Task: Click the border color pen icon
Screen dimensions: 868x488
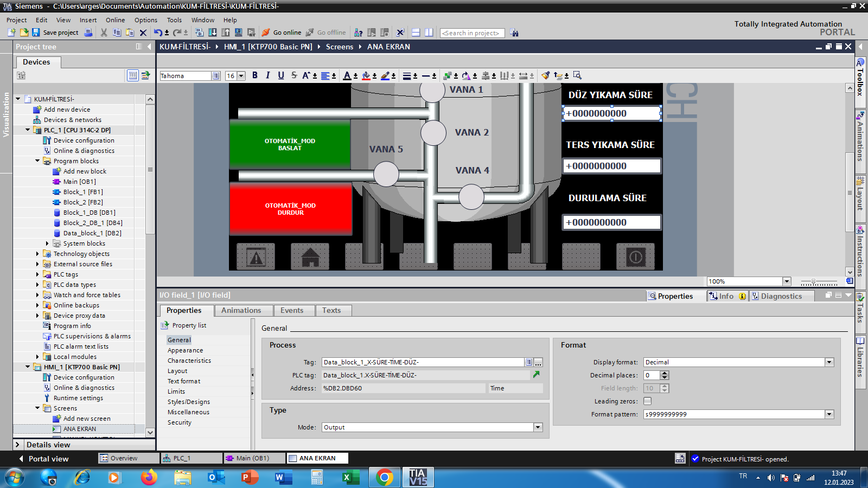Action: point(385,75)
